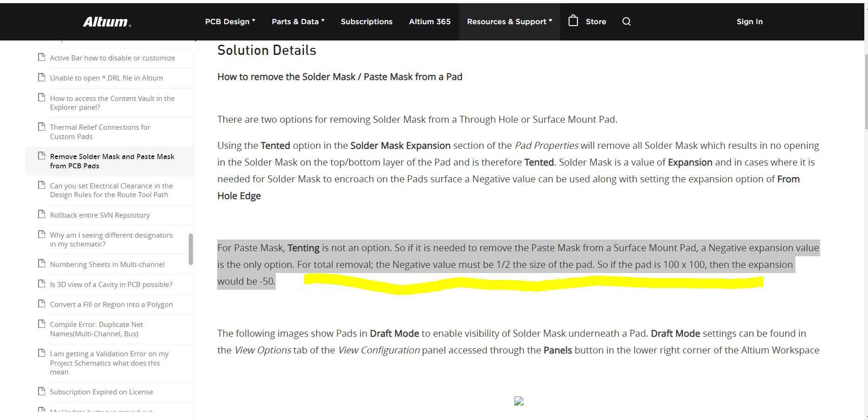Open the Altium 365 menu item
The height and width of the screenshot is (420, 868).
coord(430,21)
